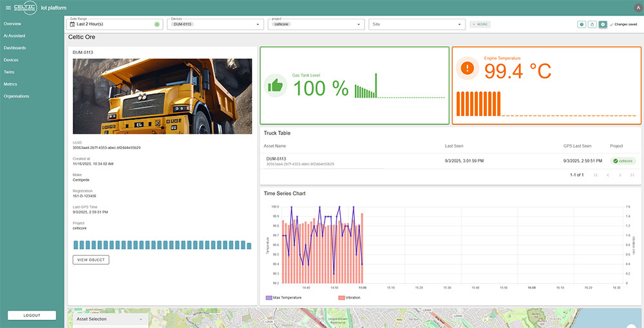Click the blue activity bar strip under Project
The width and height of the screenshot is (644, 328).
162,245
